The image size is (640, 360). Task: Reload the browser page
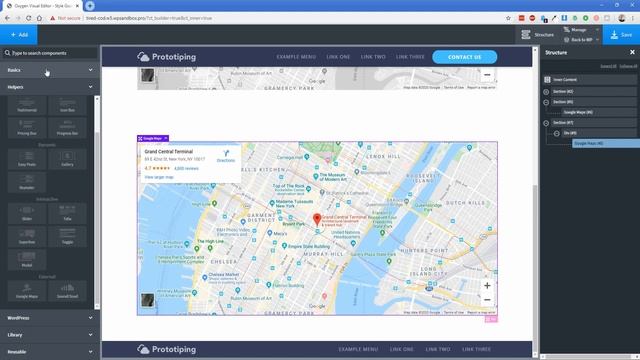tap(29, 18)
